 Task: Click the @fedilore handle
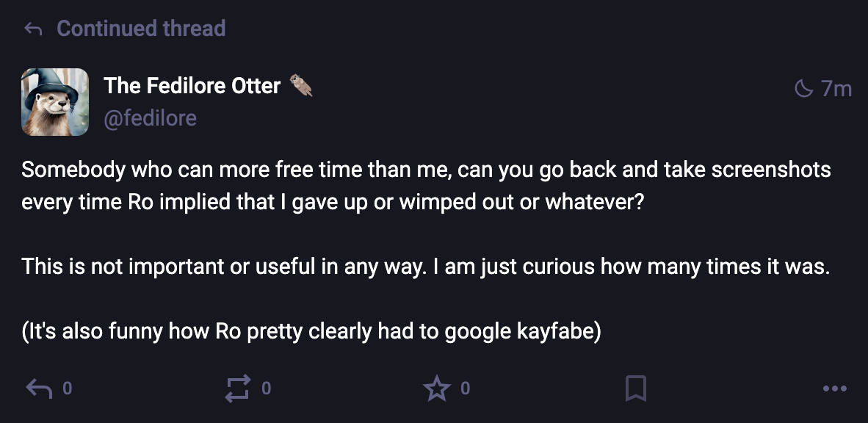[x=150, y=117]
